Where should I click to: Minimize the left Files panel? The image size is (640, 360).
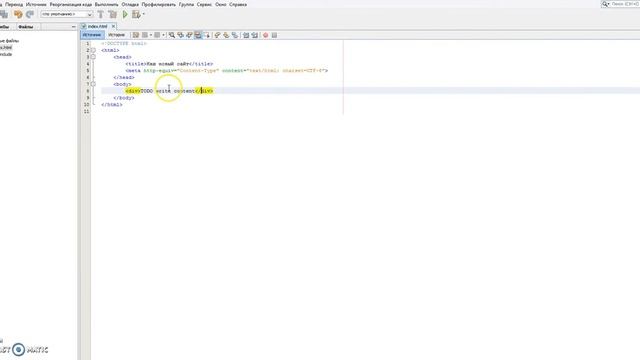click(x=73, y=27)
